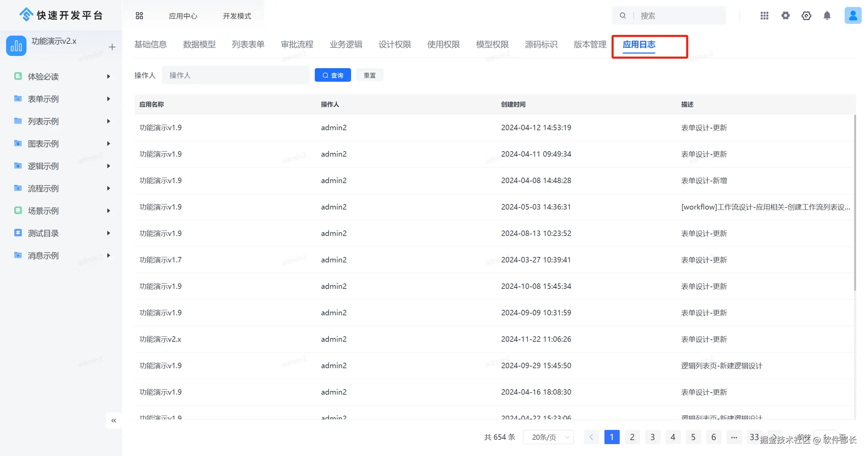Click the four-squares menu icon left of 应用中心
This screenshot has width=868, height=456.
tap(139, 16)
